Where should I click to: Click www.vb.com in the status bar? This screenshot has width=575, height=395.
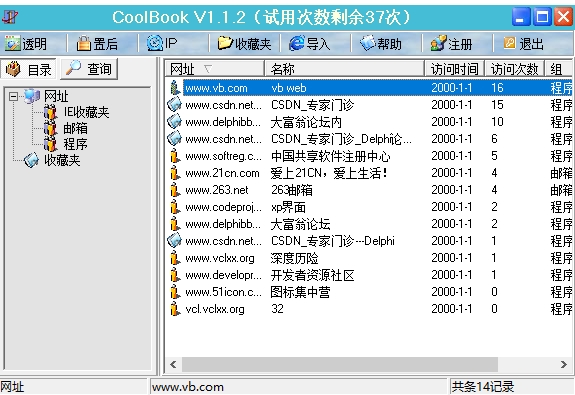pos(187,387)
